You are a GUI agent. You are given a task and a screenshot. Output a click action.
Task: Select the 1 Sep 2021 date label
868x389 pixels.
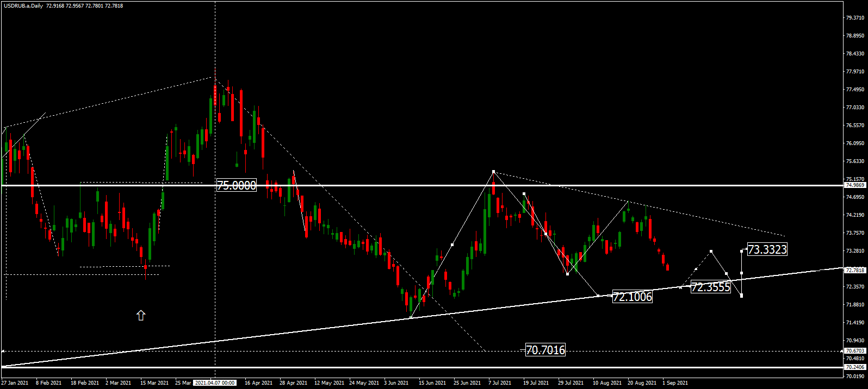tap(675, 383)
